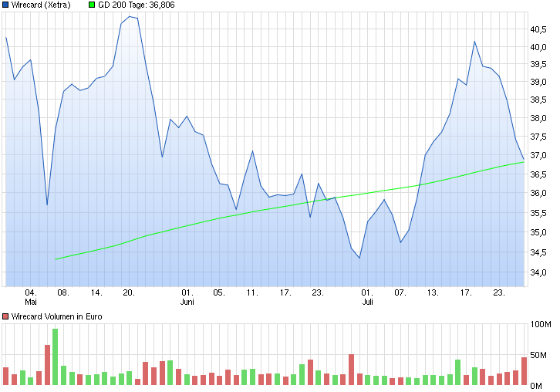Screen dimensions: 560x392
Task: Click the 35,0 price axis label
Action: [x=538, y=232]
